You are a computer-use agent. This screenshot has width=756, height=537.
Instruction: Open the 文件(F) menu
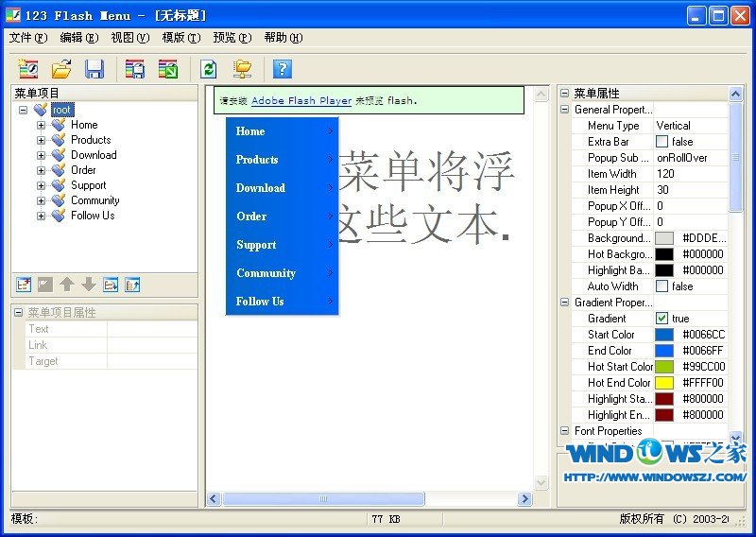27,38
